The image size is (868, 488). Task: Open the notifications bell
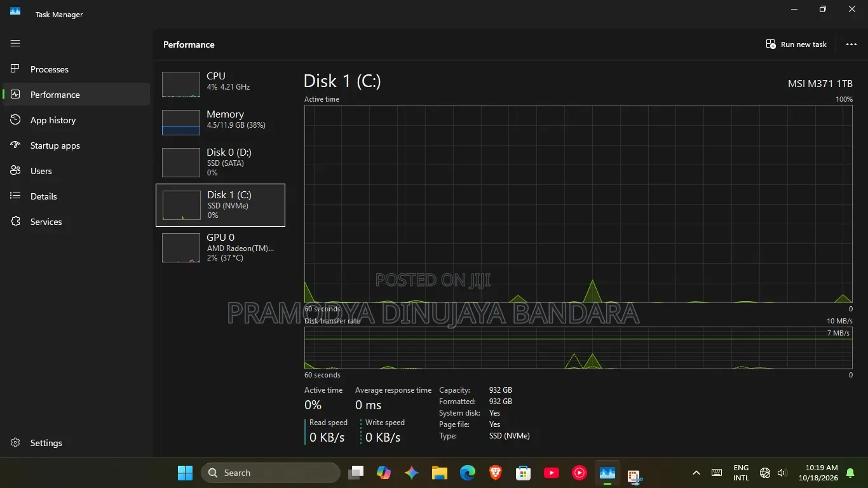click(850, 473)
